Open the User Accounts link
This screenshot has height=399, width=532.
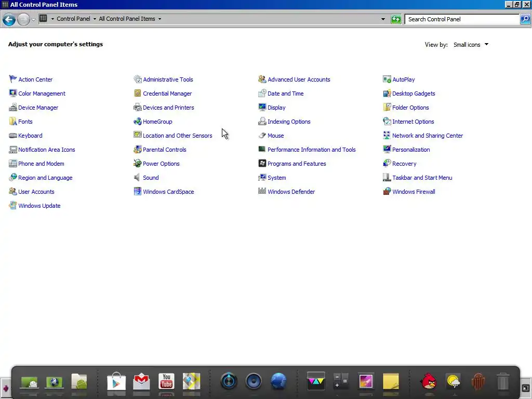pos(36,191)
